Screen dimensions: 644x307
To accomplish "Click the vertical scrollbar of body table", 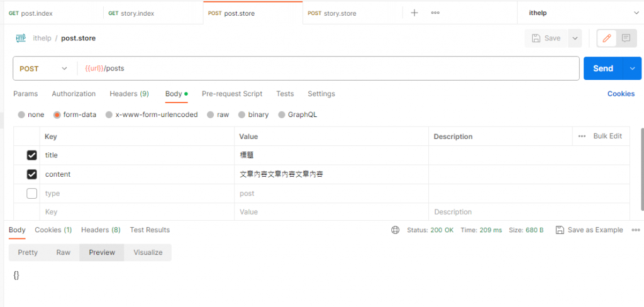I will coord(642,169).
